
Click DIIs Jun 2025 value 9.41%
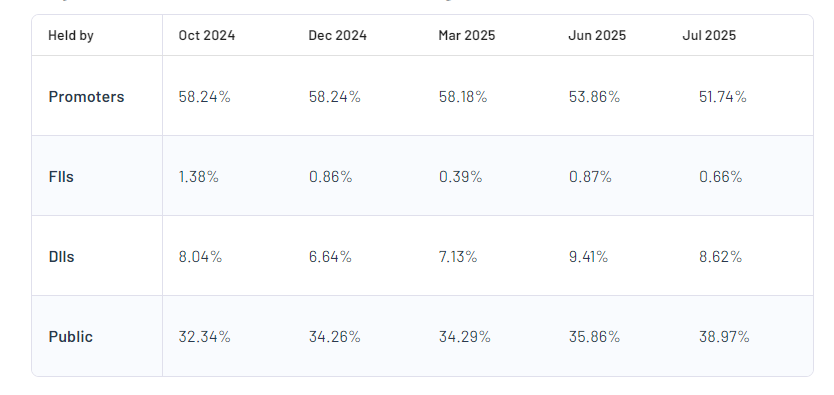tap(588, 257)
